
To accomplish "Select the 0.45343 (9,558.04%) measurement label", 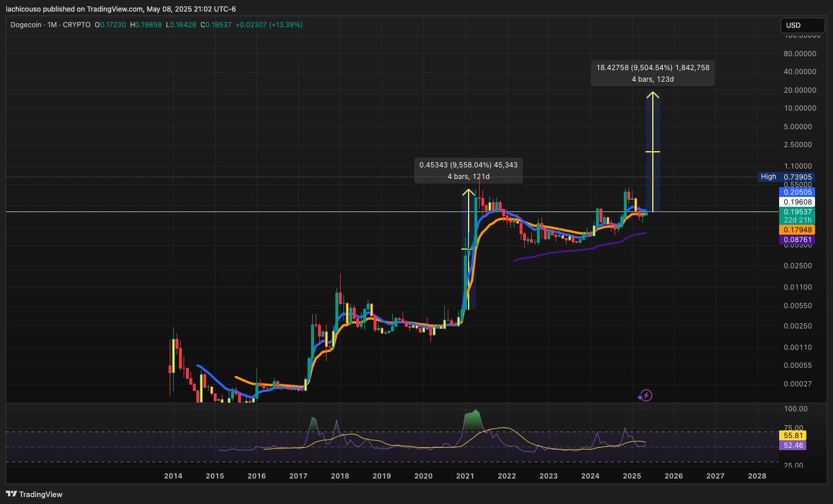I will coord(469,171).
